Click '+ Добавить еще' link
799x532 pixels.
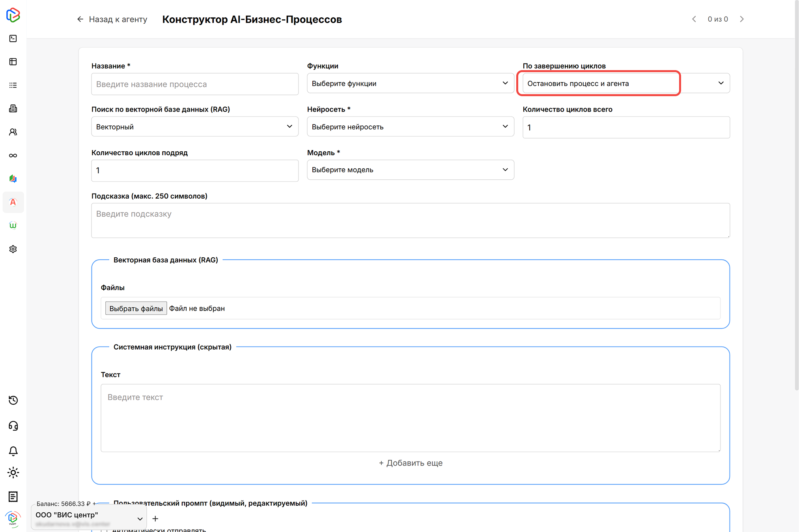[411, 463]
